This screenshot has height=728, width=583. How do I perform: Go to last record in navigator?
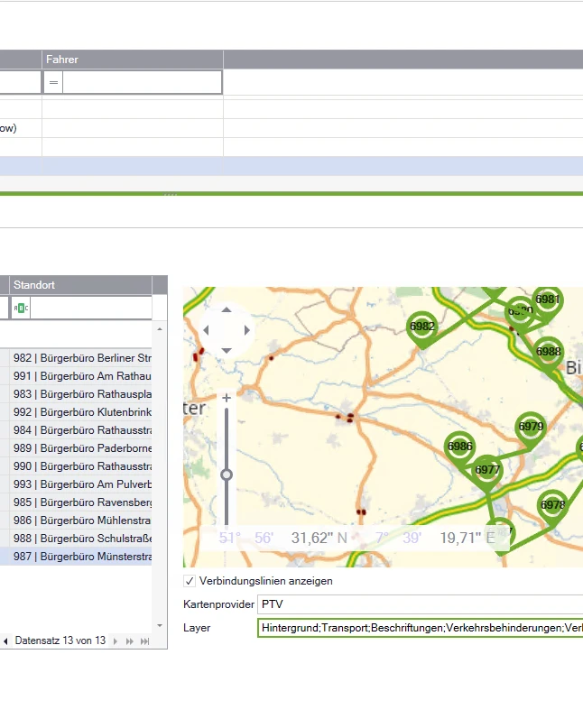click(x=145, y=641)
